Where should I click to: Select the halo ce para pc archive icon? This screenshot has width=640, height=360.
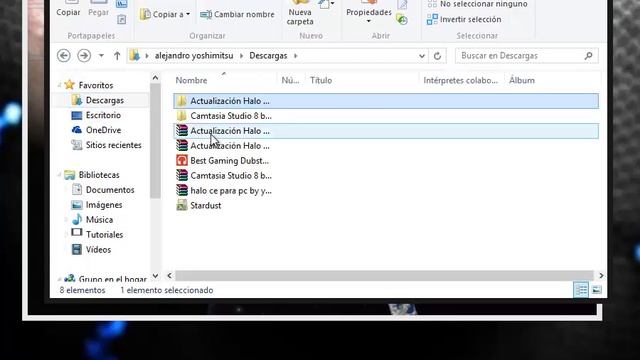click(182, 191)
